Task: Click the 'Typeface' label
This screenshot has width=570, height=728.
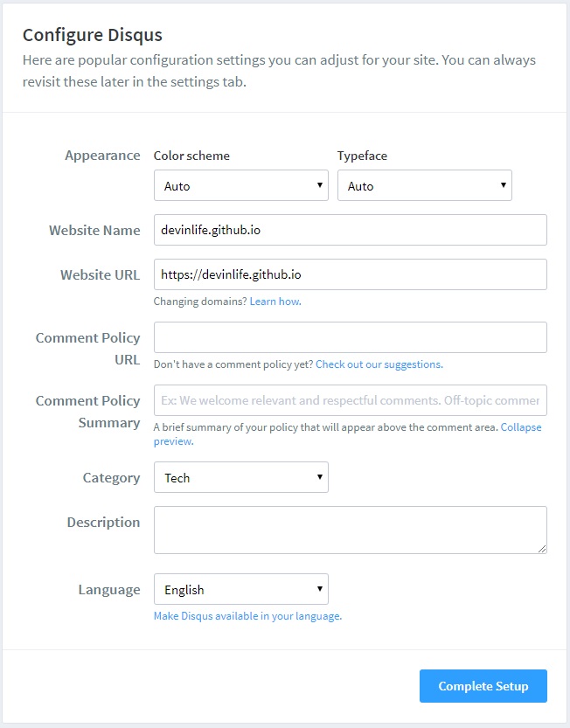Action: click(x=362, y=156)
